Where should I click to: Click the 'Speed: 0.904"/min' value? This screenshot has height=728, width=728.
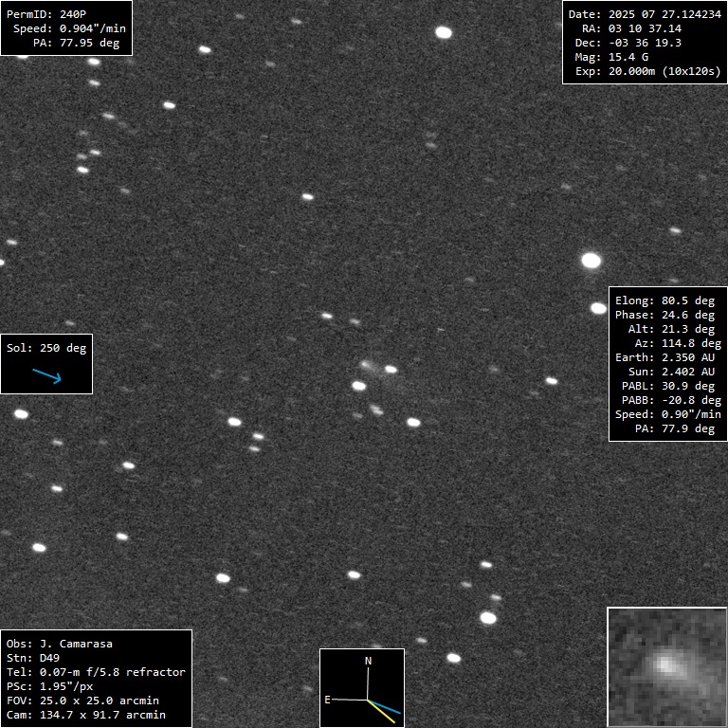tap(92, 28)
